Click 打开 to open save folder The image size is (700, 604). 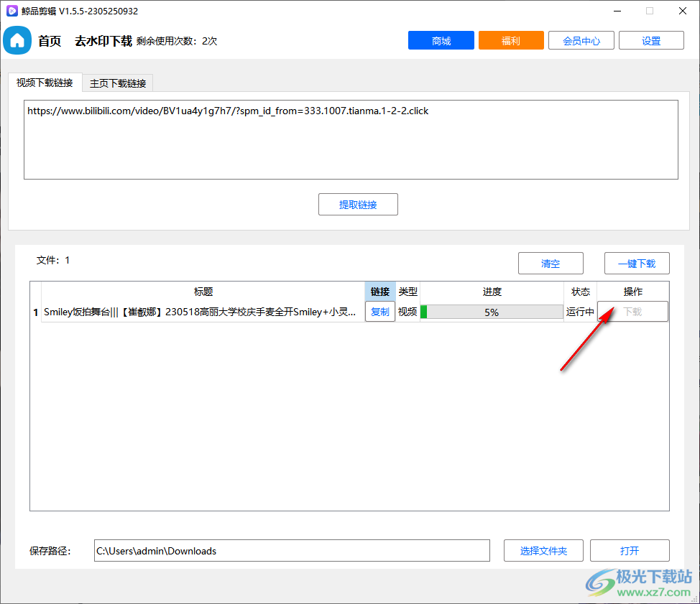tap(630, 550)
